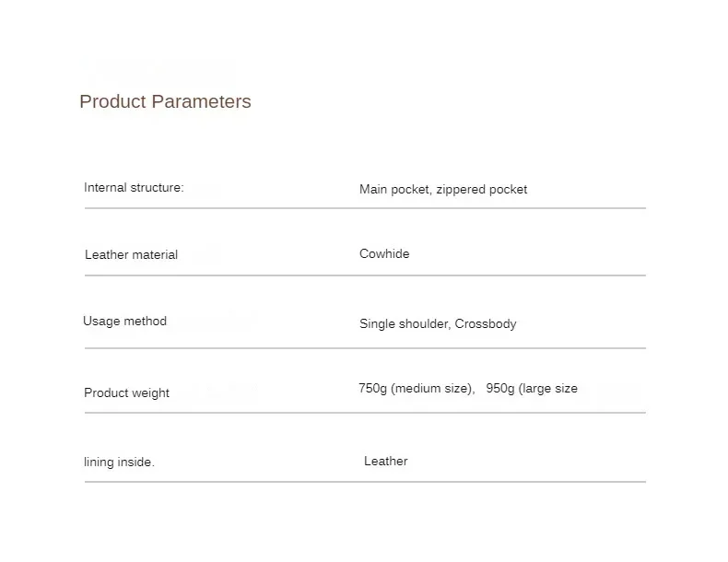728x562 pixels.
Task: Select the "Internal structure:" label
Action: (x=134, y=188)
